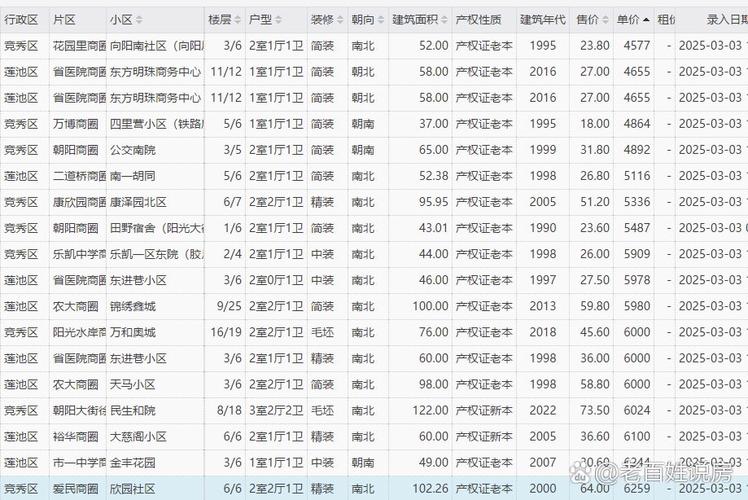Select the 四里营小区 community cell

[157, 124]
